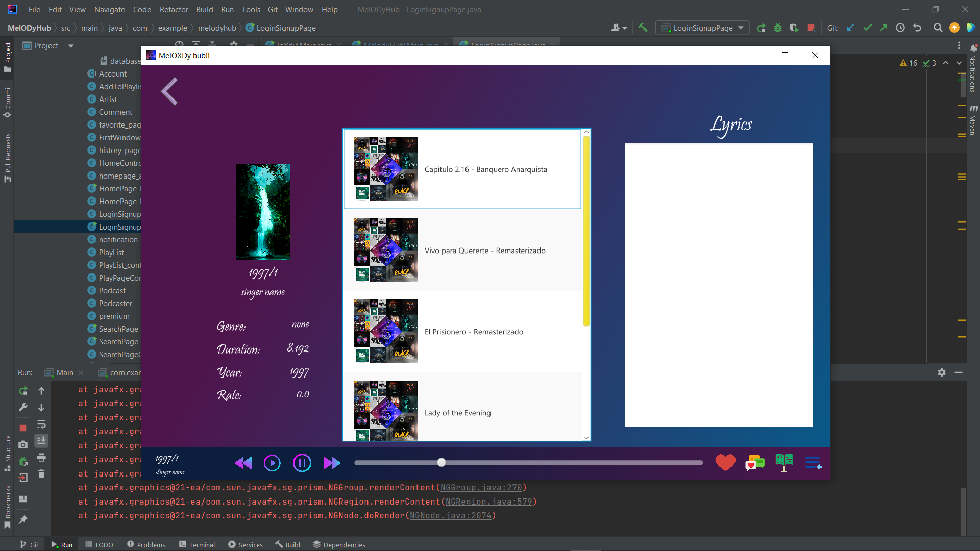Screen dimensions: 980x551
Task: Favorite the song with the heart icon
Action: click(725, 462)
